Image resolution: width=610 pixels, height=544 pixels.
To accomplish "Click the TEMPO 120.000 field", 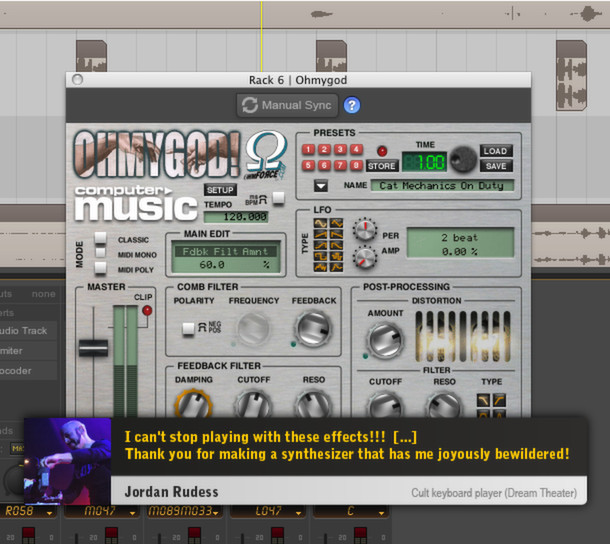I will tap(236, 217).
